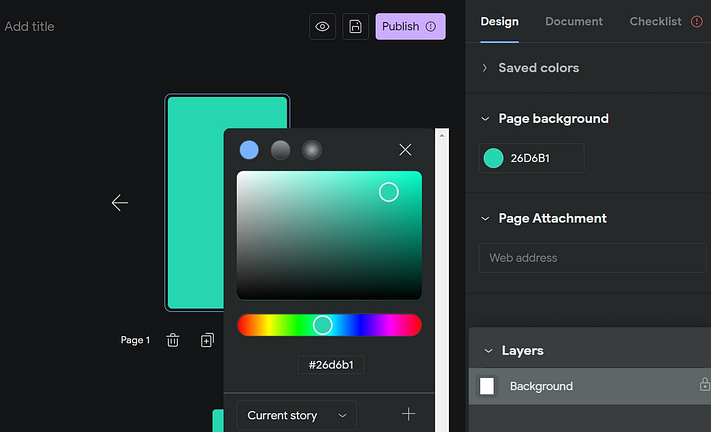
Task: Click the scrollbar up arrow
Action: pyautogui.click(x=442, y=135)
